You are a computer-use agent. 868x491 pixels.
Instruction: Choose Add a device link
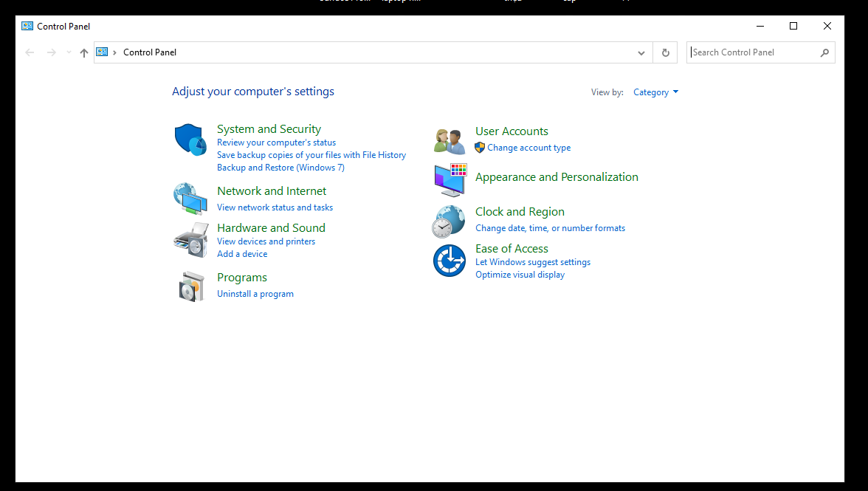[x=242, y=254]
